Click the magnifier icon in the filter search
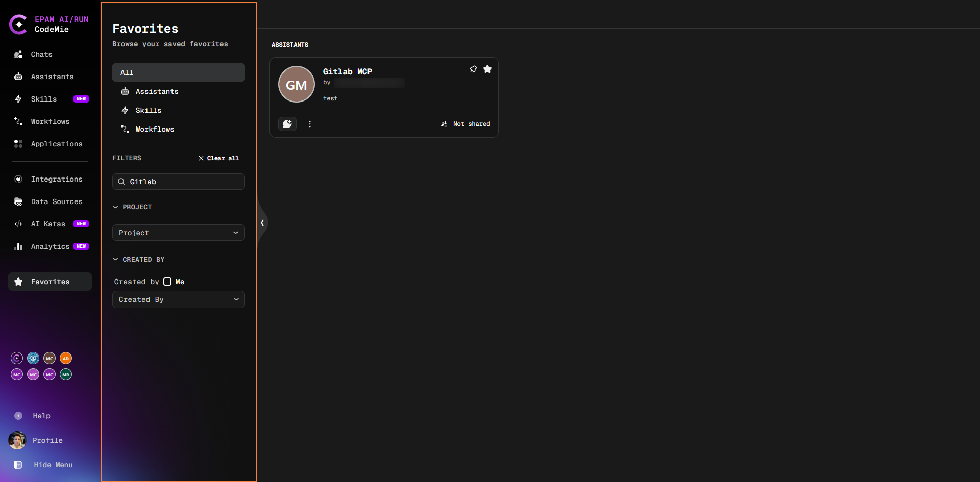This screenshot has width=980, height=482. [121, 182]
